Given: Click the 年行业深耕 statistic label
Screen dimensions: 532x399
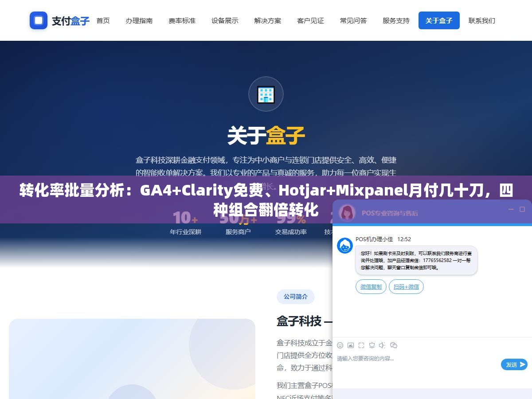Looking at the screenshot, I should point(185,232).
